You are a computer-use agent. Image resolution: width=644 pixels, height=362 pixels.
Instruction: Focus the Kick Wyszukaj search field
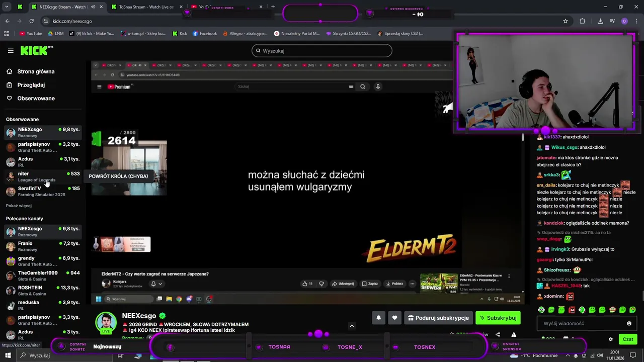coord(322,51)
